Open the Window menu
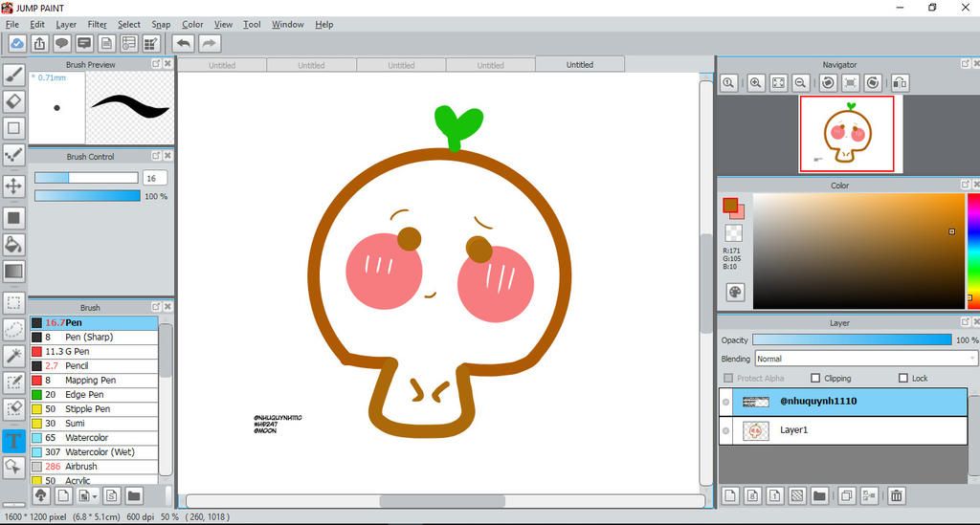Viewport: 980px width, 525px height. pos(287,24)
